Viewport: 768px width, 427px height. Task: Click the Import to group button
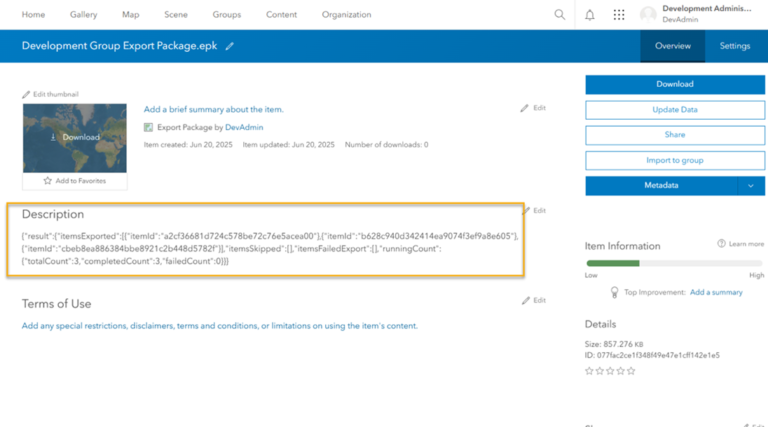[675, 160]
